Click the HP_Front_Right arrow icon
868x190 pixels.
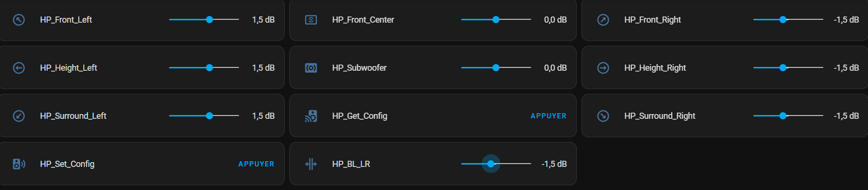pos(603,20)
